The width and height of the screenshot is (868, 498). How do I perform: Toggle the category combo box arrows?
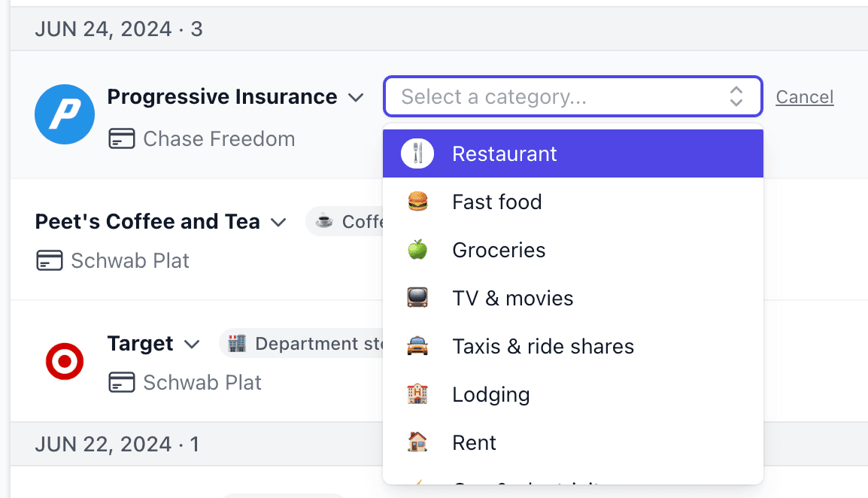[736, 96]
